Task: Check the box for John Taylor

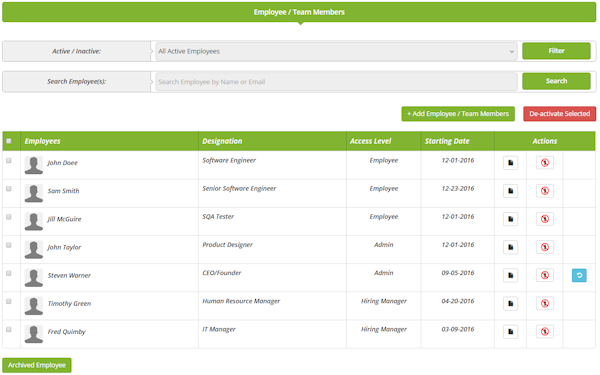Action: click(9, 245)
